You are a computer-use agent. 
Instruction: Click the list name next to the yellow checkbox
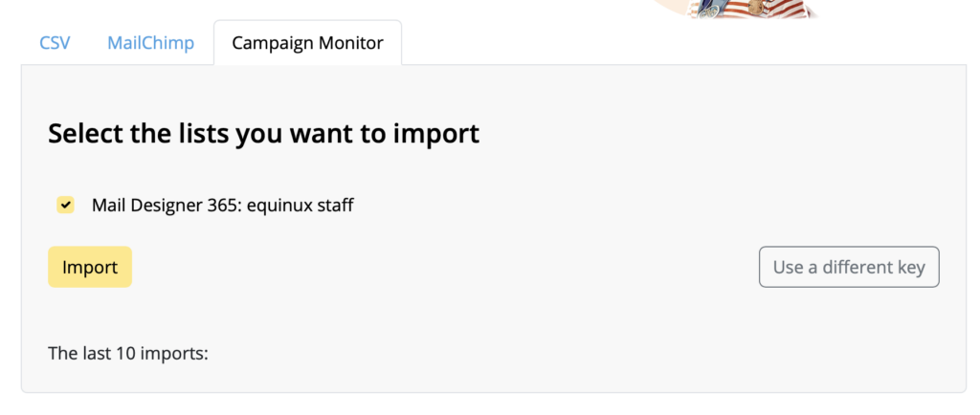(222, 205)
